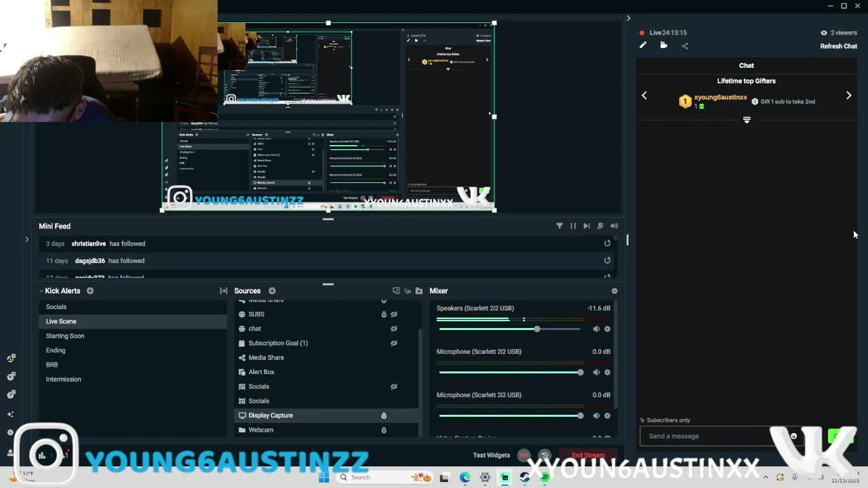Mute the second Microphone (Scarlett 2i2 USB) channel
Viewport: 868px width, 488px height.
point(596,415)
